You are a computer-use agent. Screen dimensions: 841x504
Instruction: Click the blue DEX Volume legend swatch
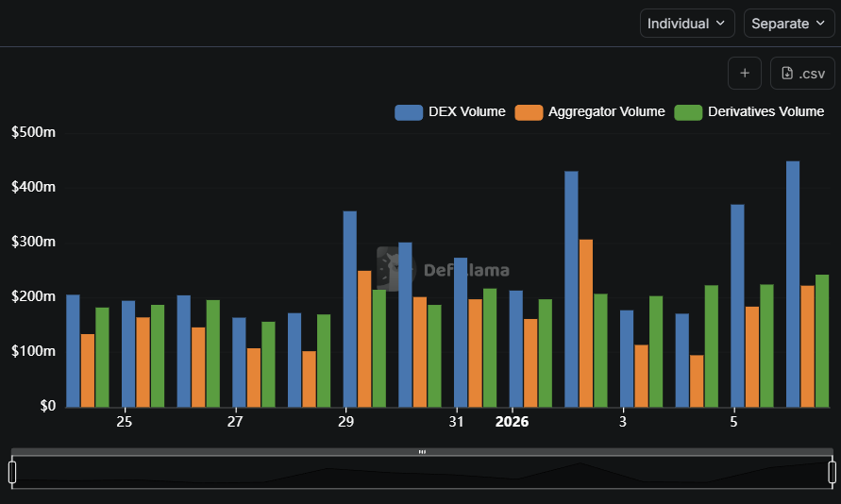click(x=409, y=112)
